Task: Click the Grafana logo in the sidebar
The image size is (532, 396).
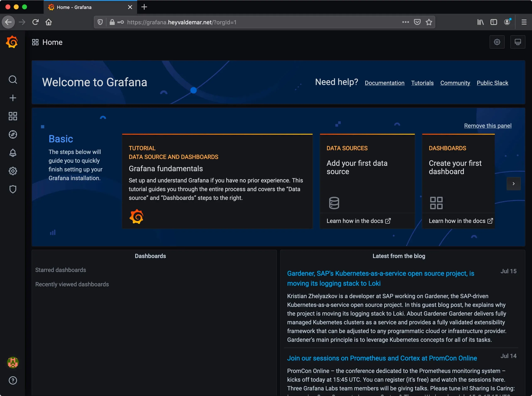Action: coord(12,42)
